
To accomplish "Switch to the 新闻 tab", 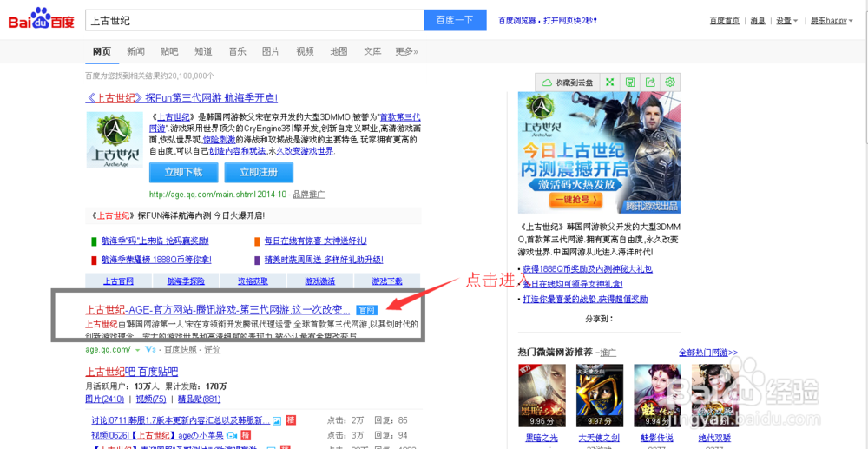I will click(x=135, y=51).
